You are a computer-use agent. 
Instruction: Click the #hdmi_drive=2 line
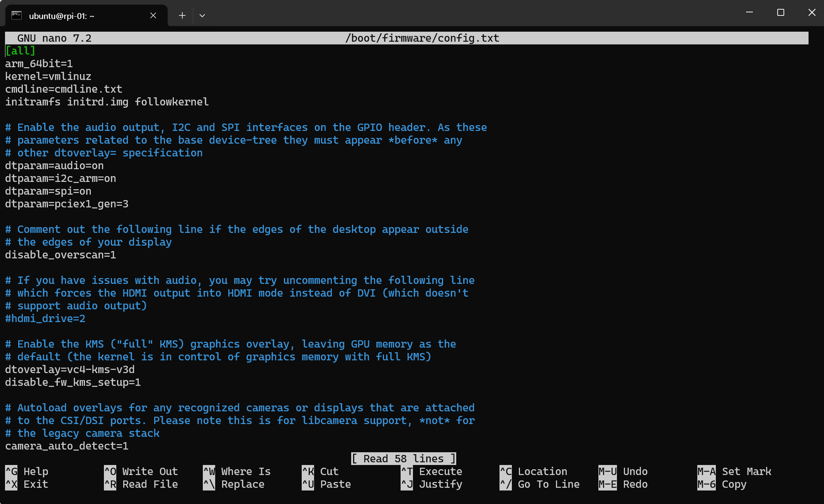45,319
